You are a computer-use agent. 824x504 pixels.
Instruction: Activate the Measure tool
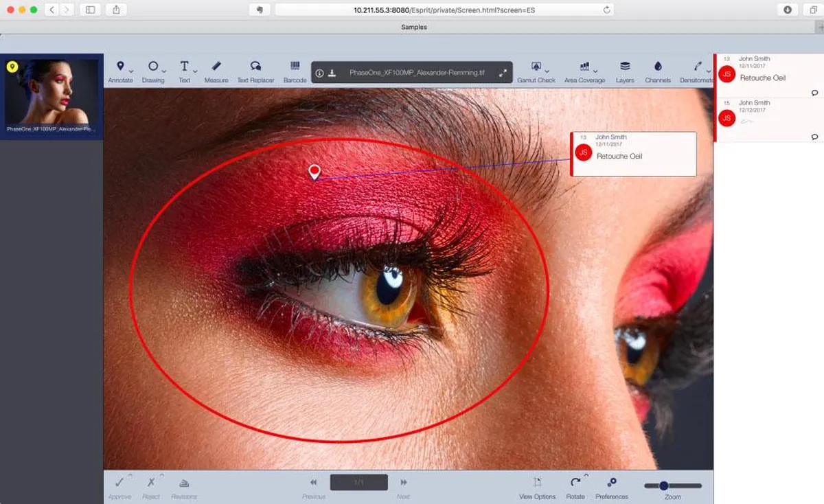(216, 67)
